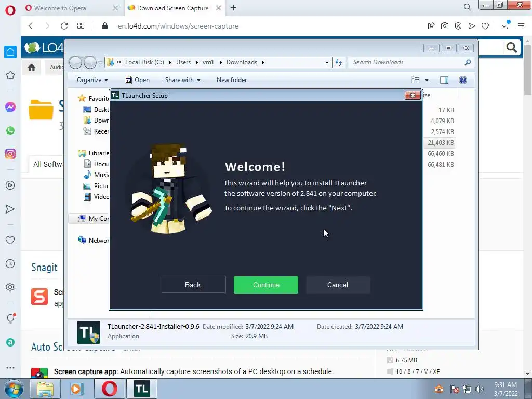Click the green Continue button
532x399 pixels.
(x=265, y=285)
